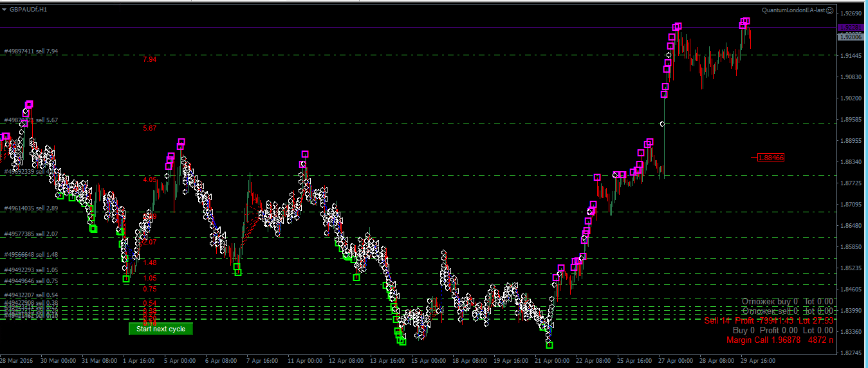
Task: Select the GBPAUDf,H1 chart title
Action: pyautogui.click(x=28, y=10)
